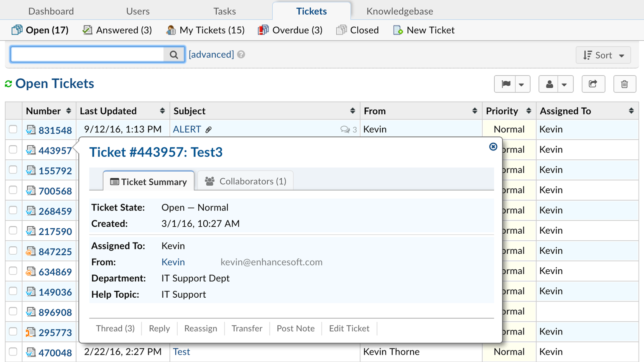Open the Sort dropdown
Image resolution: width=644 pixels, height=362 pixels.
point(603,55)
